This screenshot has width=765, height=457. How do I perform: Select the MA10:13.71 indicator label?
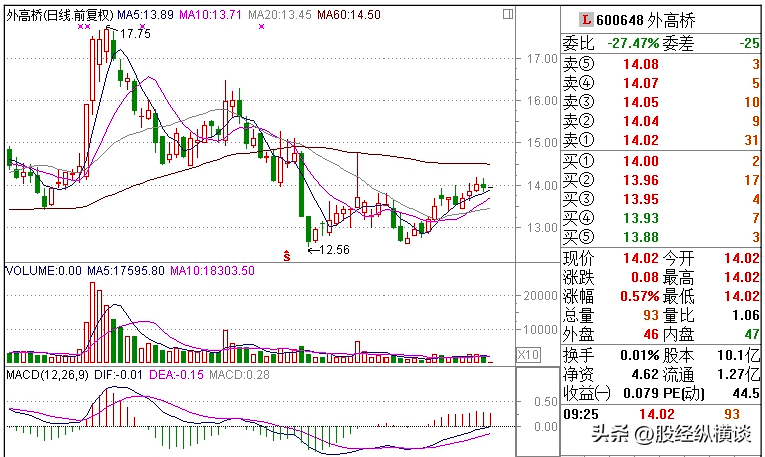[x=210, y=15]
